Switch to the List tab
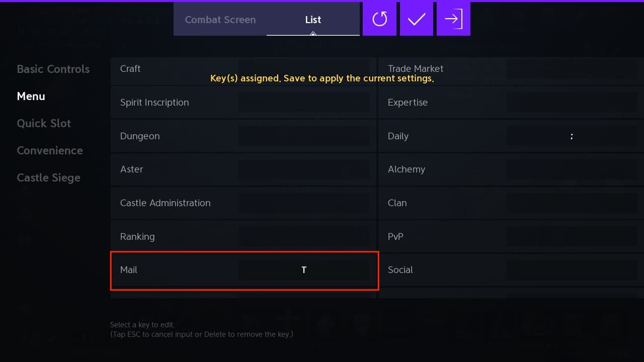644x362 pixels. pos(313,20)
